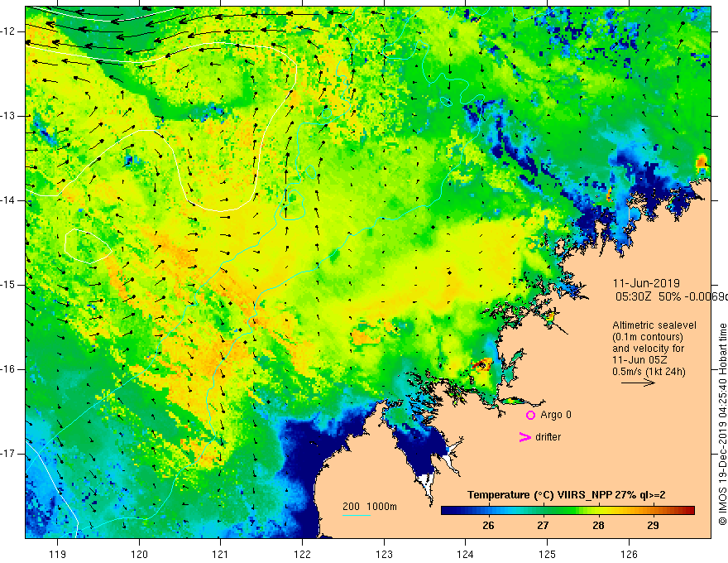Click the cyan 200 1000m isobath legend line

pyautogui.click(x=357, y=515)
